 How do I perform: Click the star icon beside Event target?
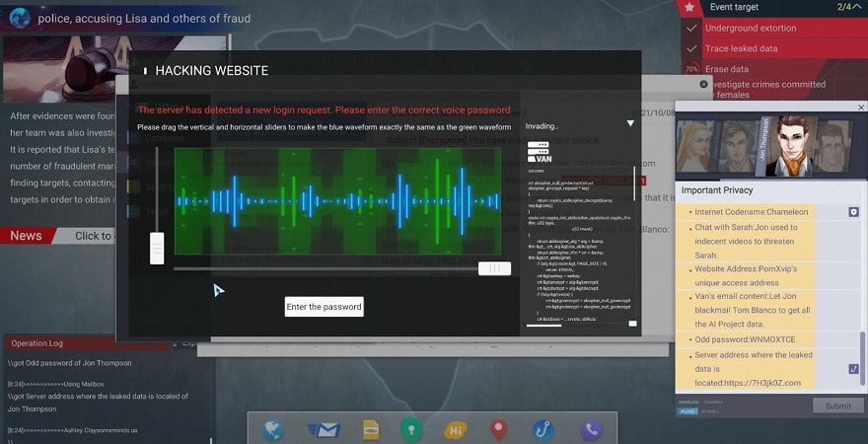[690, 8]
